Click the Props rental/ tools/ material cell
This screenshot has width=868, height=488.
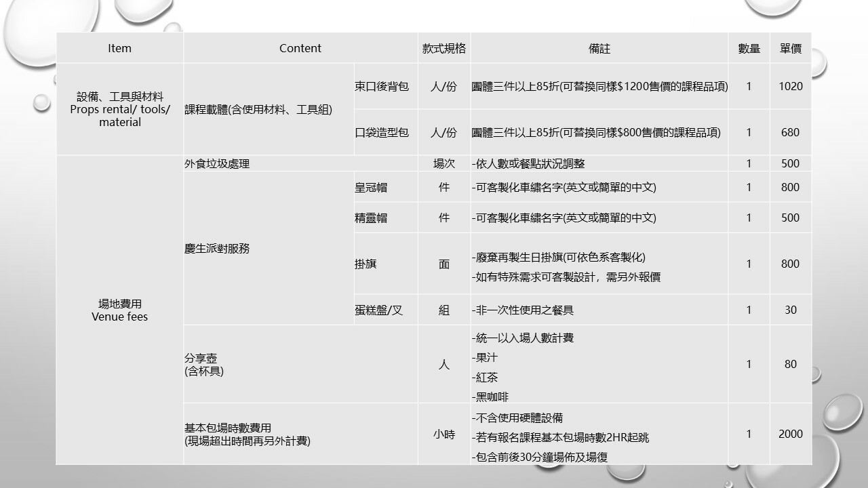119,109
